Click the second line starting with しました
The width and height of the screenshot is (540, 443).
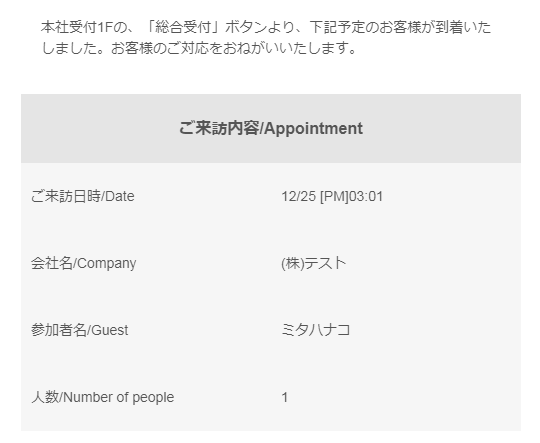point(199,48)
